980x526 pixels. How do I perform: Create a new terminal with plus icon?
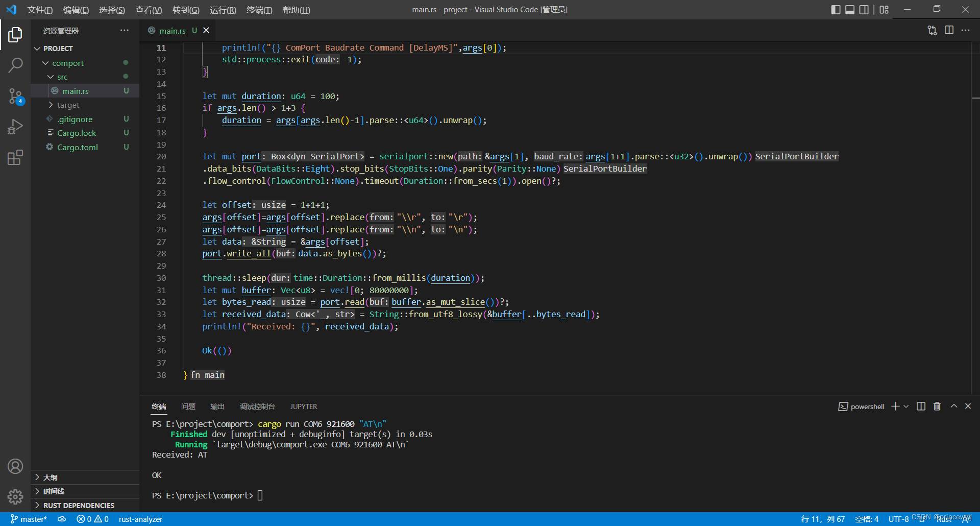pyautogui.click(x=895, y=407)
